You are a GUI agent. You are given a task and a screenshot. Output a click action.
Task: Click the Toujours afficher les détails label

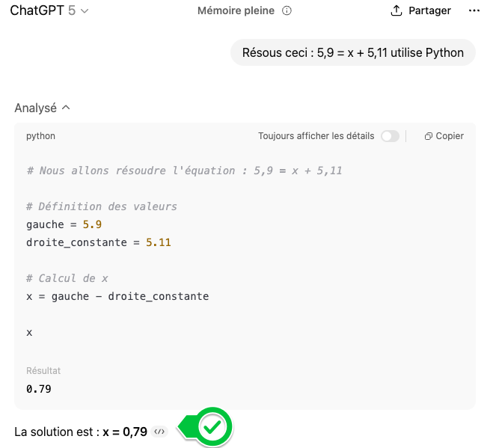click(x=316, y=136)
